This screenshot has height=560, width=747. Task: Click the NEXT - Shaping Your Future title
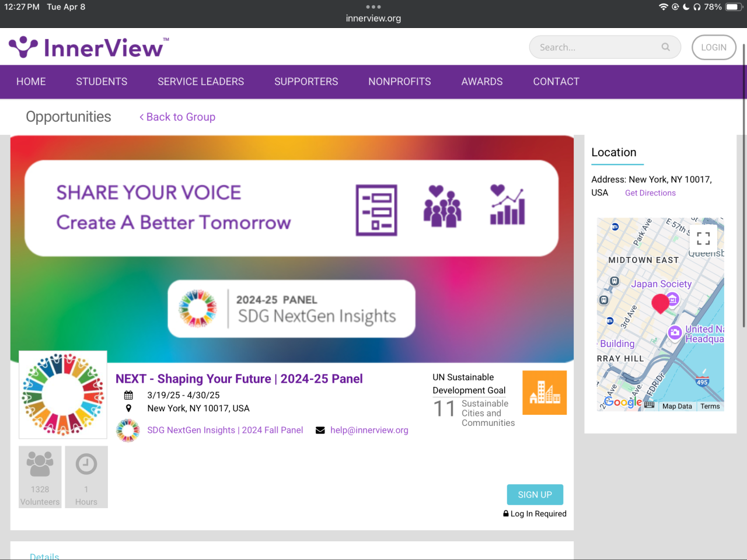(x=239, y=379)
